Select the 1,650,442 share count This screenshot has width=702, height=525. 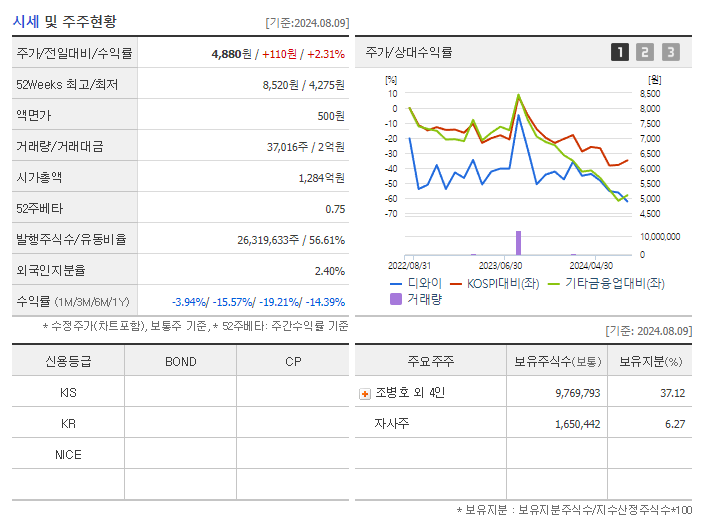(x=578, y=424)
